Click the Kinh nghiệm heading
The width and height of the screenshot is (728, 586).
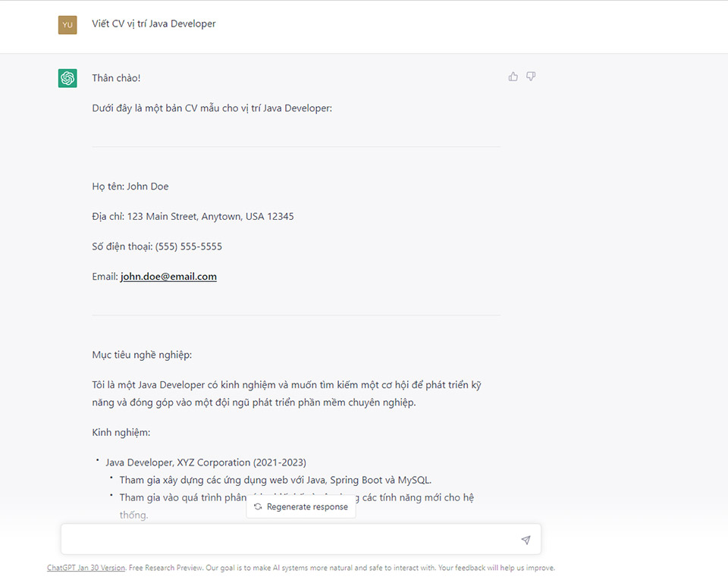(x=121, y=432)
